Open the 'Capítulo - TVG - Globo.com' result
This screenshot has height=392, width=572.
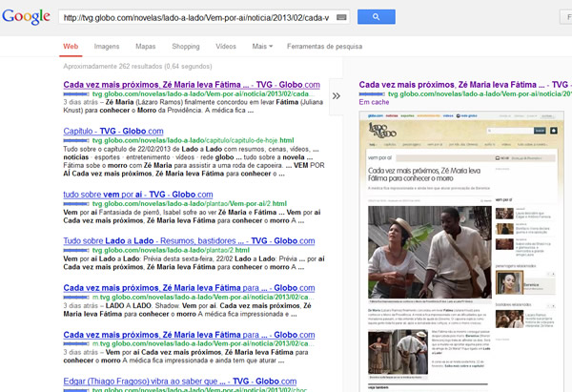tap(113, 131)
